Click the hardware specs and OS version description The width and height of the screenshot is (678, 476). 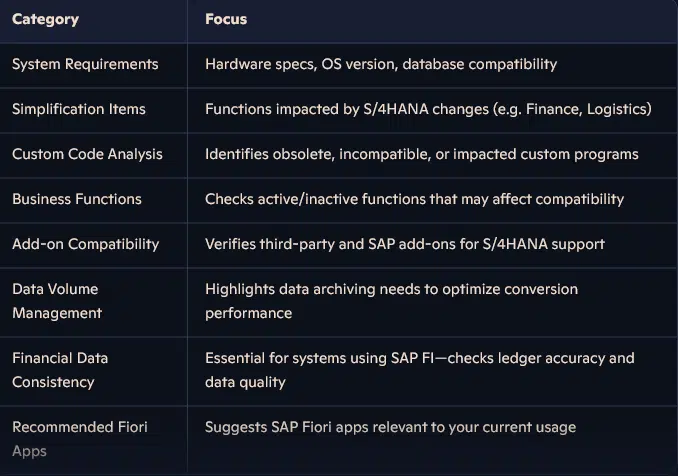[380, 64]
